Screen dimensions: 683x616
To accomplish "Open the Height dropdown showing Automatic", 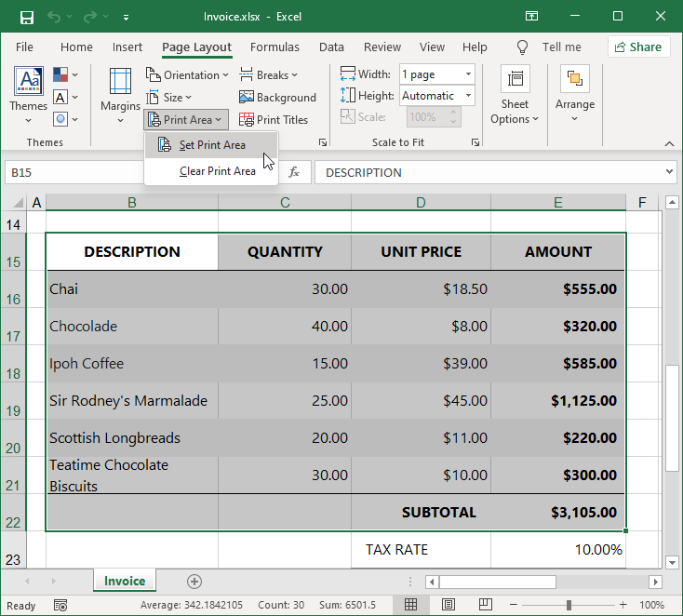I will (468, 96).
